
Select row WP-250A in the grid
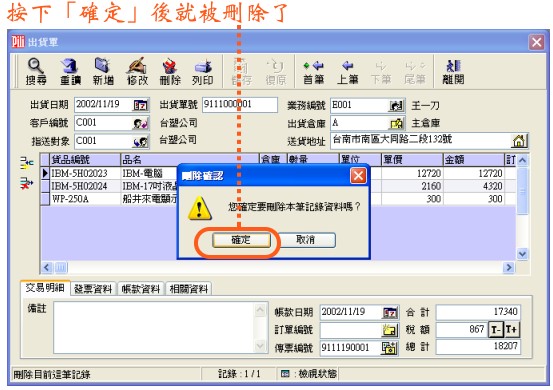pos(279,199)
